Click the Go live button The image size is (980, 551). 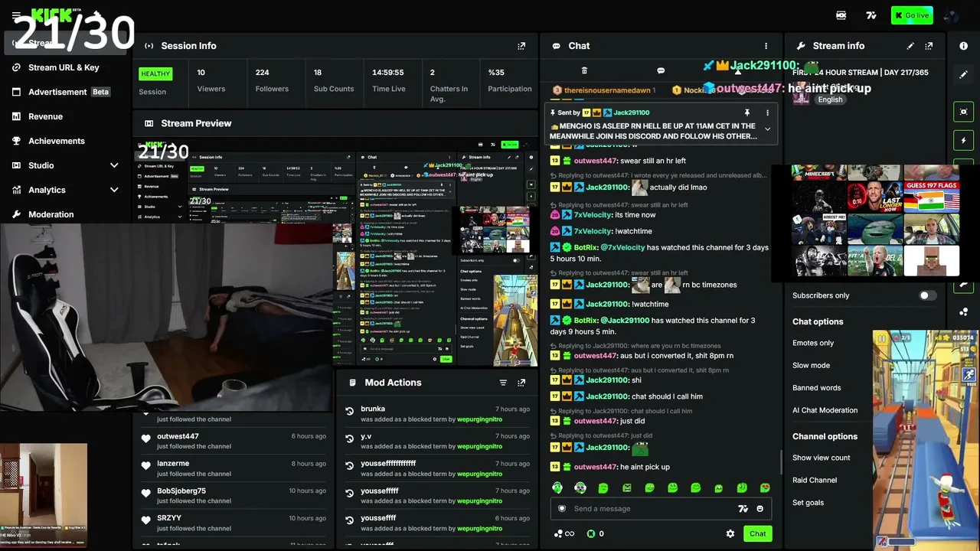(912, 15)
